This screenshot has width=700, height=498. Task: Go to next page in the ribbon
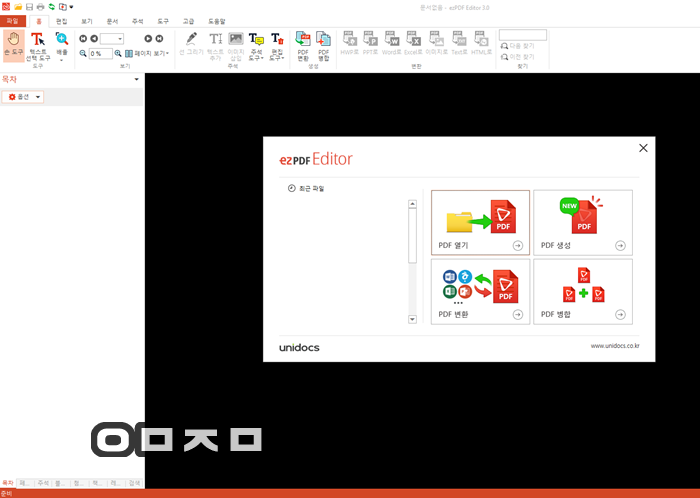click(x=148, y=39)
